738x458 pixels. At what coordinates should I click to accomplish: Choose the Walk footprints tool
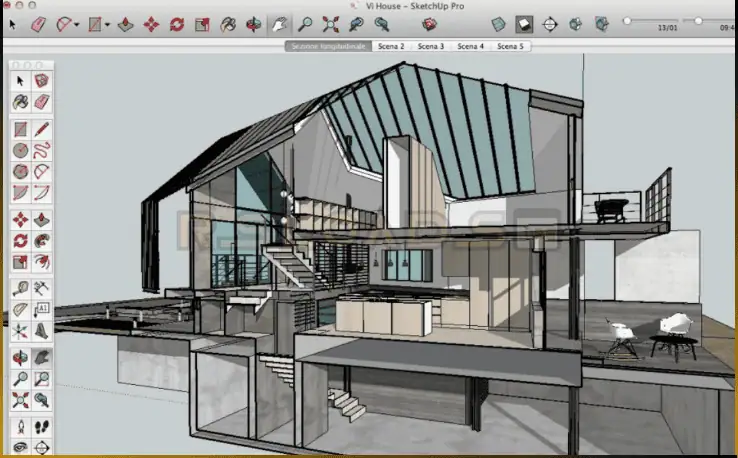pyautogui.click(x=41, y=427)
